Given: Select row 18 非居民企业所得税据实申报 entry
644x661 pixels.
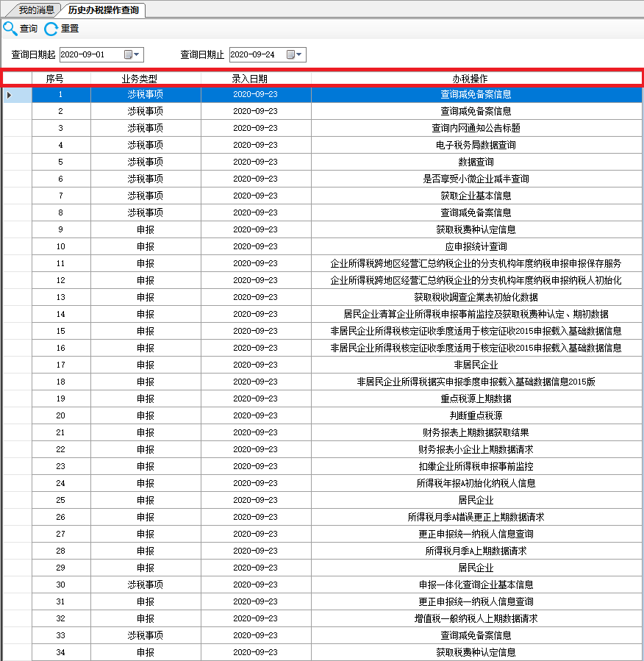Looking at the screenshot, I should [476, 382].
